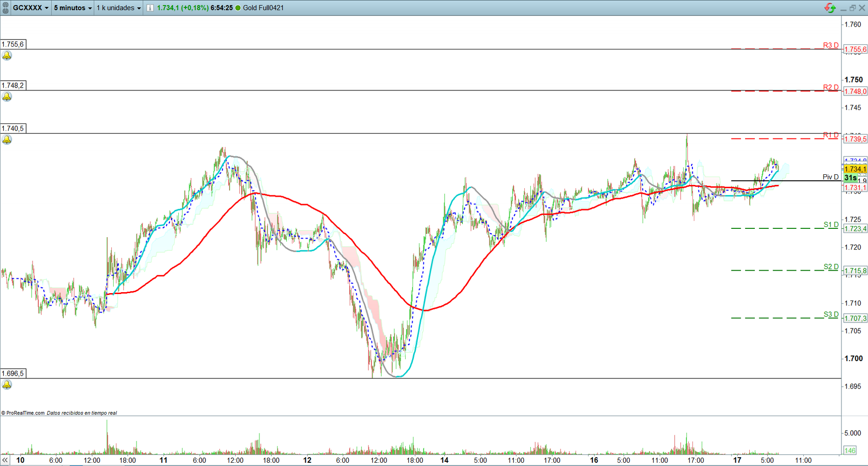Image resolution: width=868 pixels, height=466 pixels.
Task: Click the alert bell at the 1.755,6 line
Action: click(x=7, y=56)
